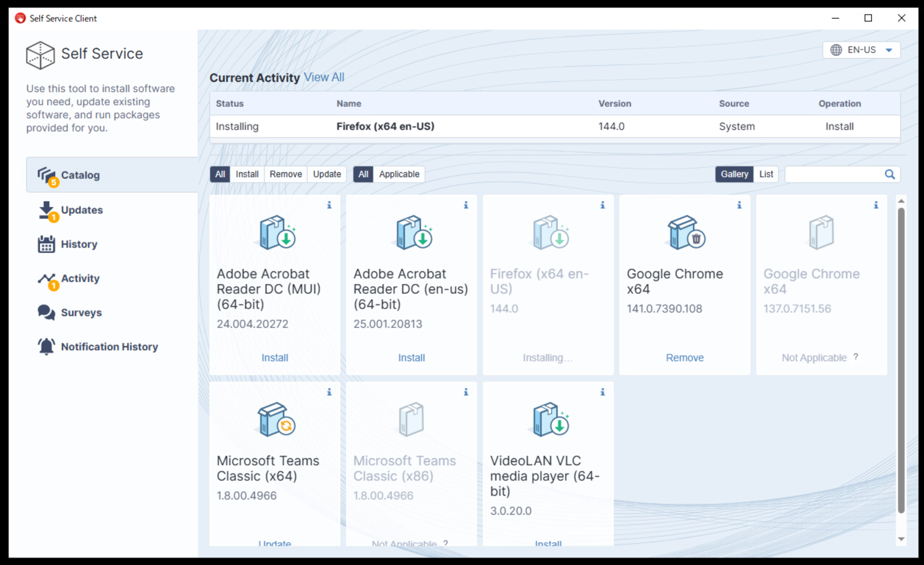Image resolution: width=924 pixels, height=565 pixels.
Task: Click the Microsoft Teams Classic (x64) update icon
Action: click(x=276, y=420)
